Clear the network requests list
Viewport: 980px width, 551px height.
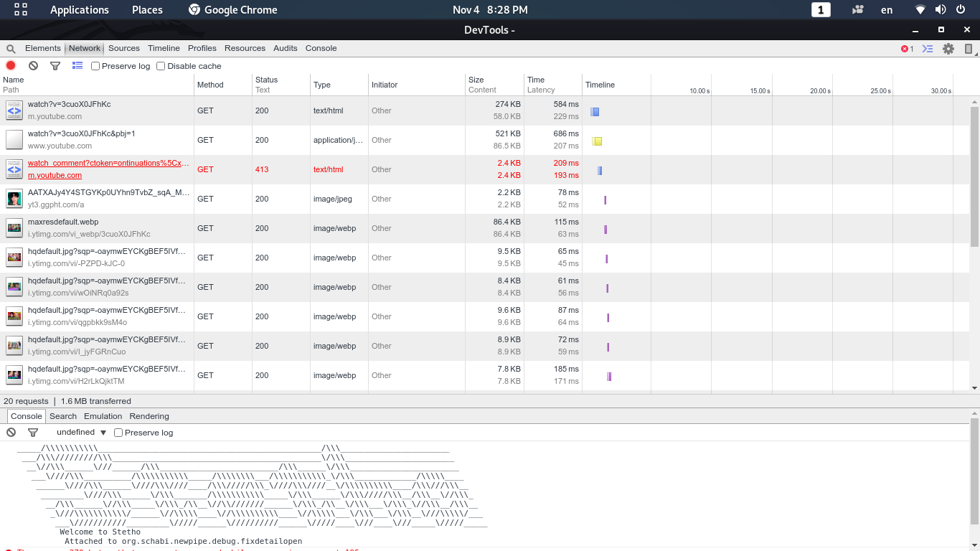[33, 65]
